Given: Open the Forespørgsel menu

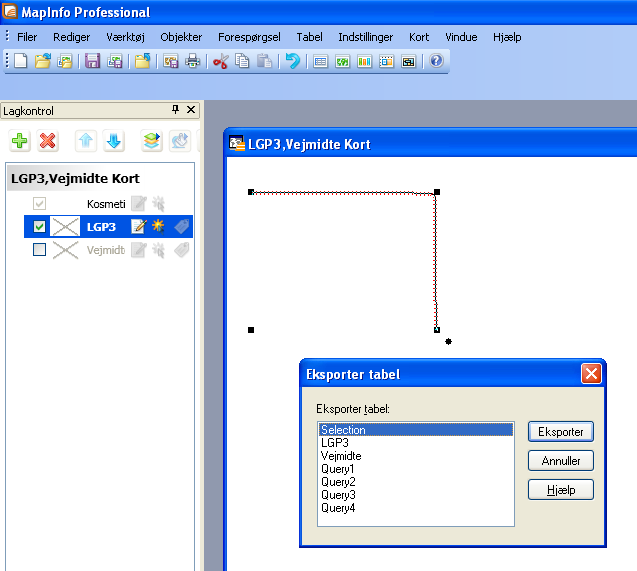Looking at the screenshot, I should (249, 37).
